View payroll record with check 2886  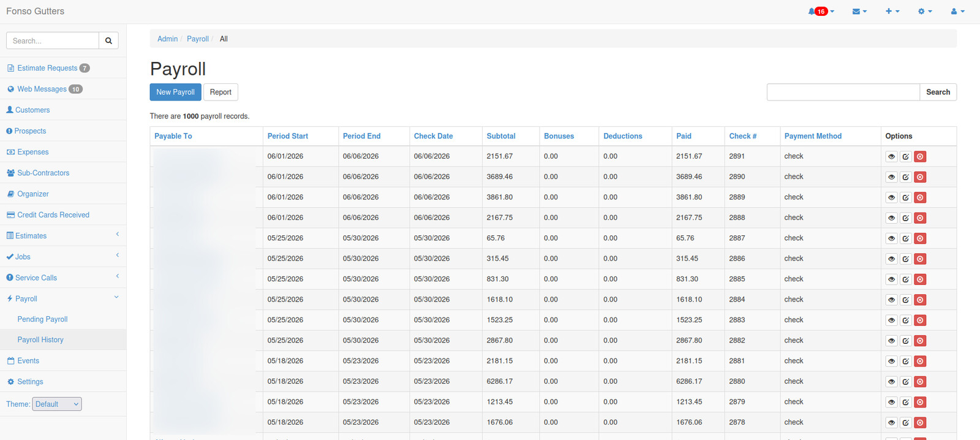click(891, 259)
